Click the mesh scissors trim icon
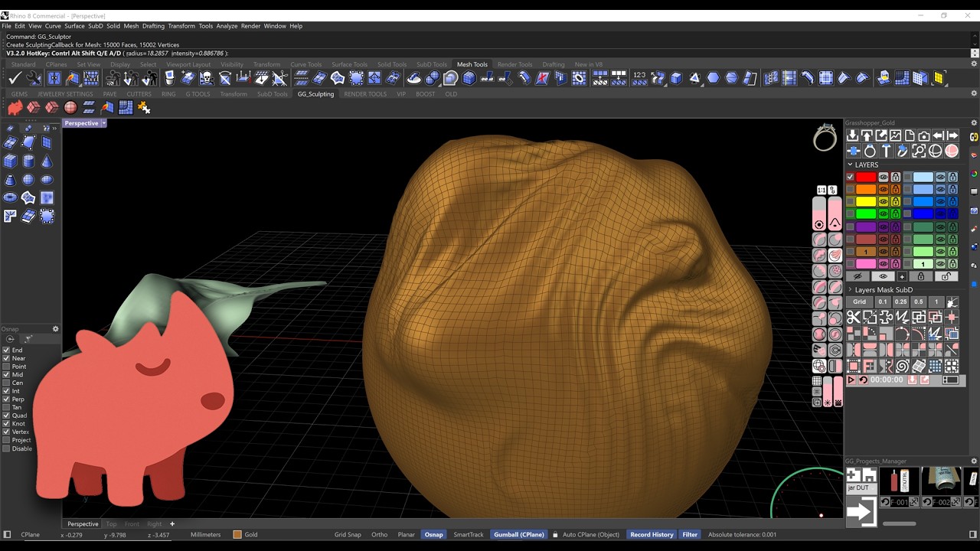980x551 pixels. [x=279, y=78]
